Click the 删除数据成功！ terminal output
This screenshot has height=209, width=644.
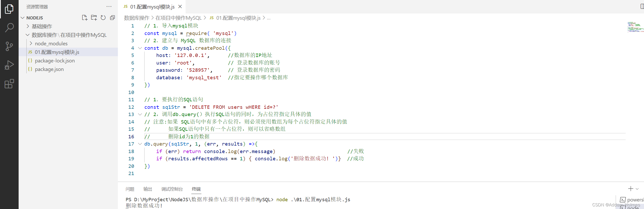point(144,206)
